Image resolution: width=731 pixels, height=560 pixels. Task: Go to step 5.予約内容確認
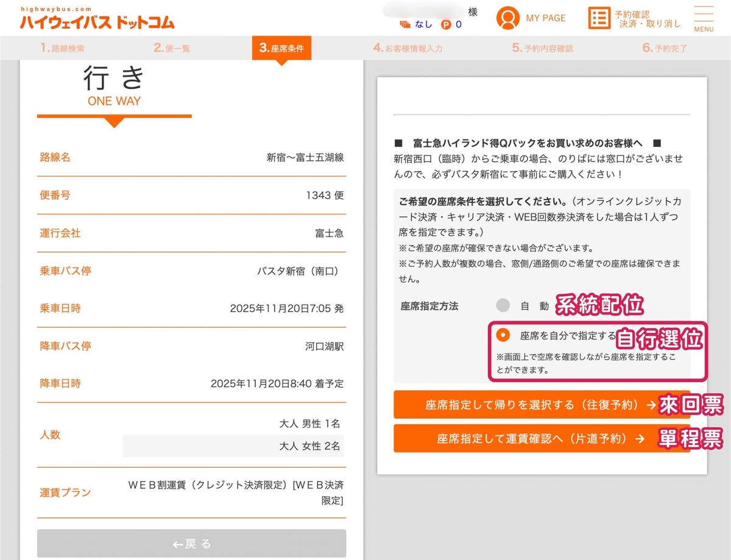coord(542,48)
